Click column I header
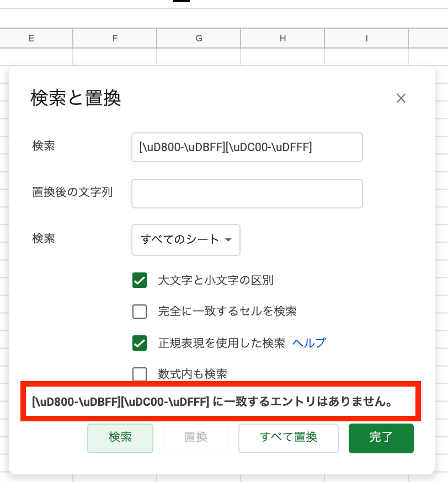This screenshot has width=448, height=482. pos(366,38)
